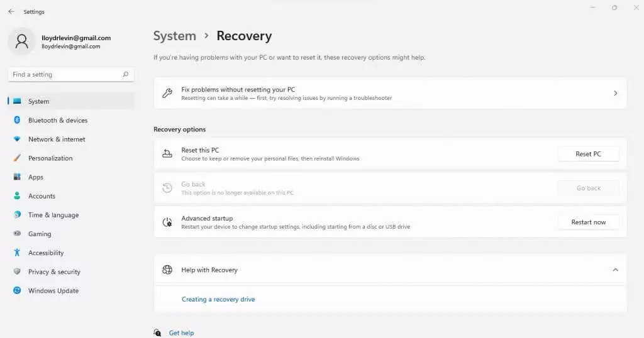Click the Network & internet wifi icon
644x338 pixels.
[17, 139]
